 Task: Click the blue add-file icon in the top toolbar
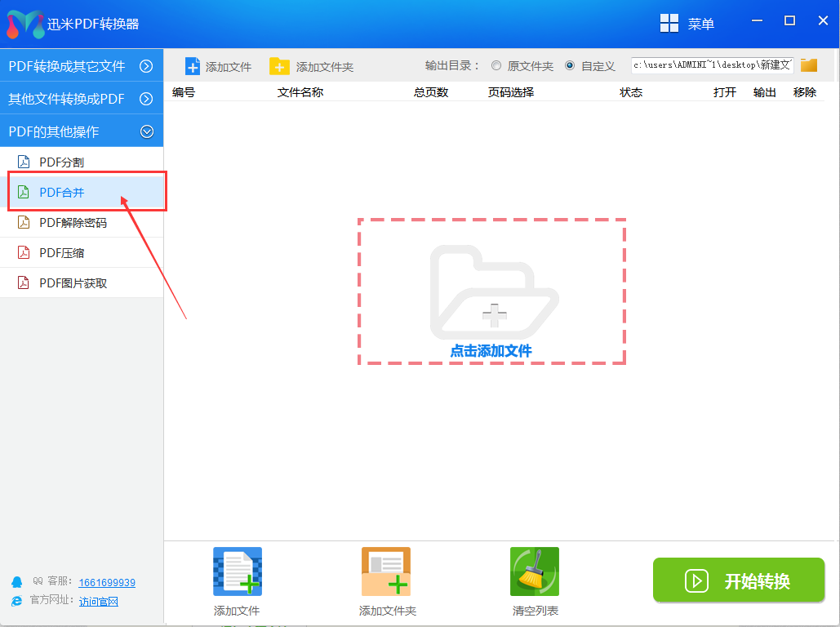[x=193, y=66]
